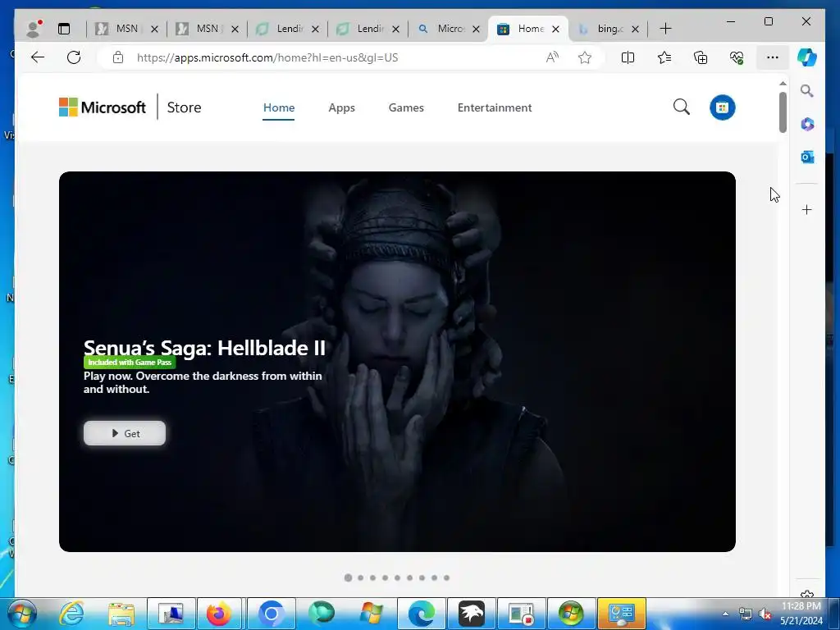The image size is (840, 630).
Task: Add page to favorites with star icon
Action: (584, 57)
